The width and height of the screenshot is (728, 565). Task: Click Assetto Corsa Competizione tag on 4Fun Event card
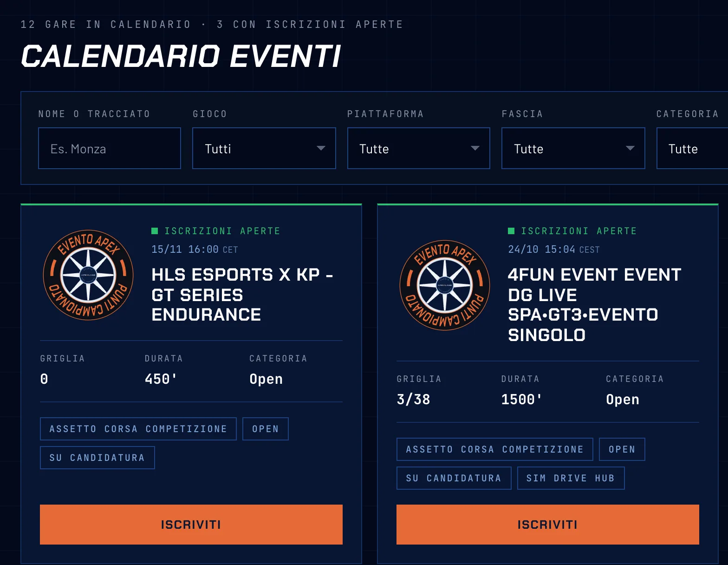pyautogui.click(x=495, y=449)
